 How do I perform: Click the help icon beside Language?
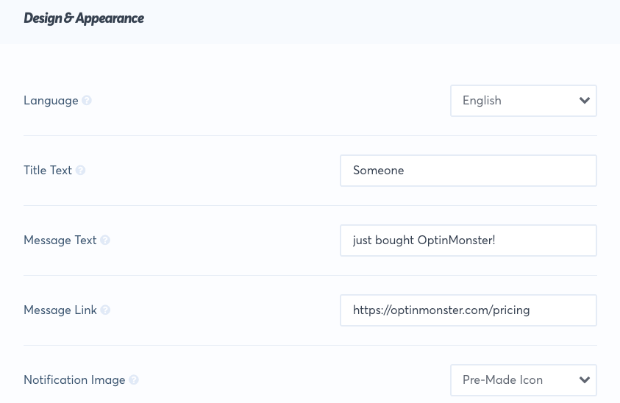(87, 100)
